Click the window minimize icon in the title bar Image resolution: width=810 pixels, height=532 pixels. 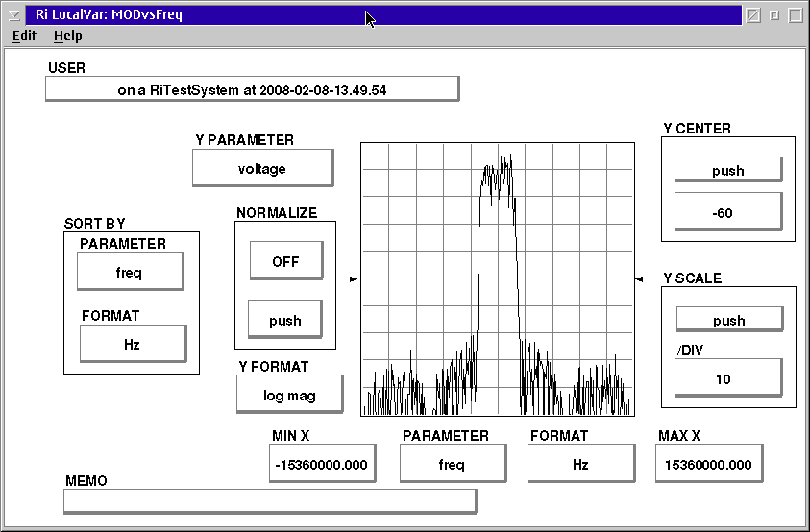click(774, 15)
